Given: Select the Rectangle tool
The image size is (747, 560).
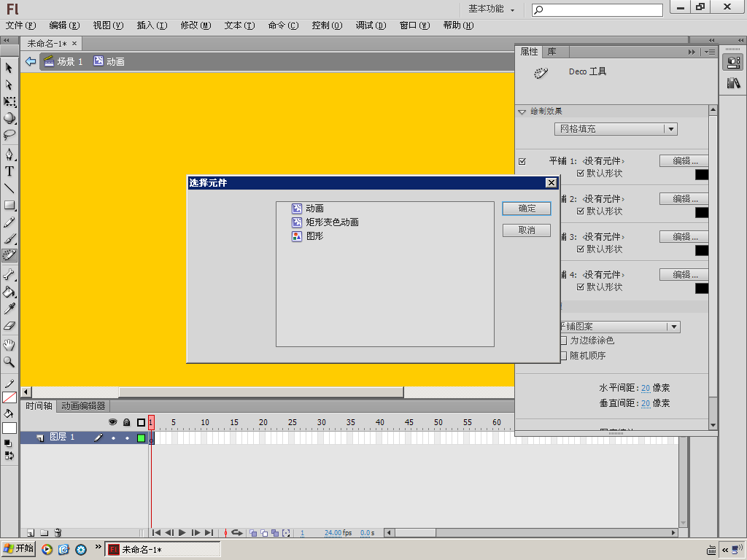Looking at the screenshot, I should pyautogui.click(x=9, y=205).
